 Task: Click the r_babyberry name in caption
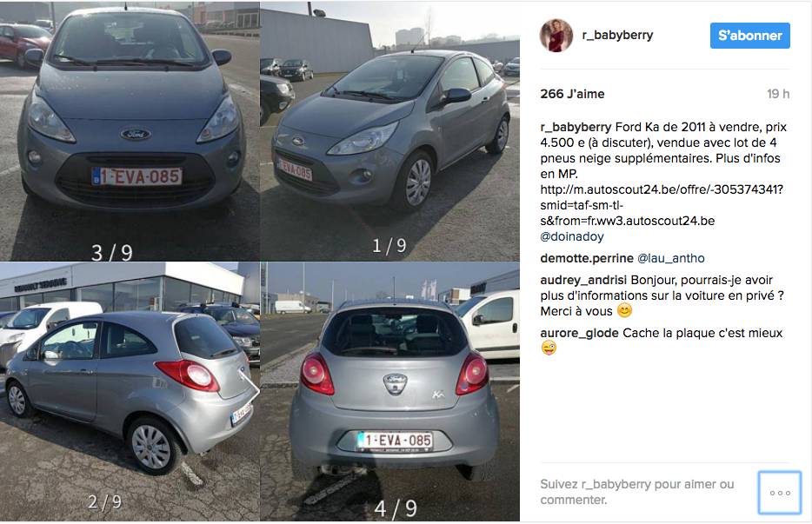pyautogui.click(x=576, y=127)
